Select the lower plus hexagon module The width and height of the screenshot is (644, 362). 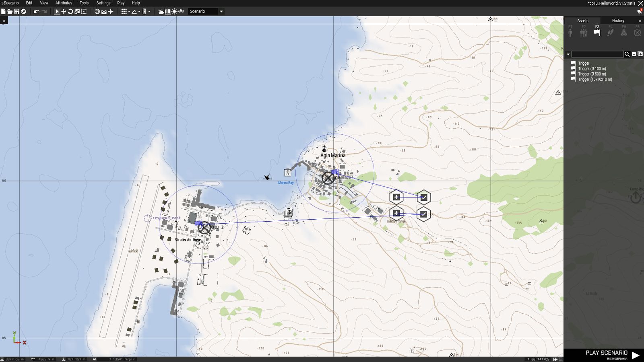(396, 214)
